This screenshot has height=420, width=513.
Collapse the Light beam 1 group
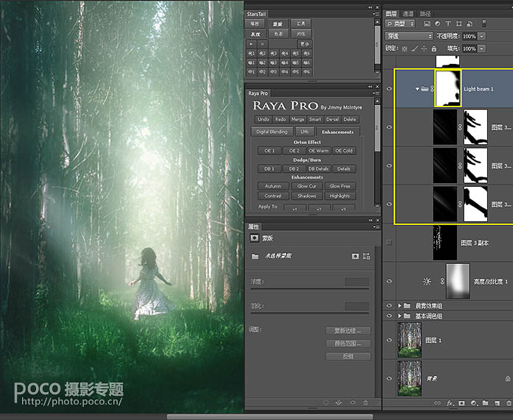pyautogui.click(x=417, y=88)
